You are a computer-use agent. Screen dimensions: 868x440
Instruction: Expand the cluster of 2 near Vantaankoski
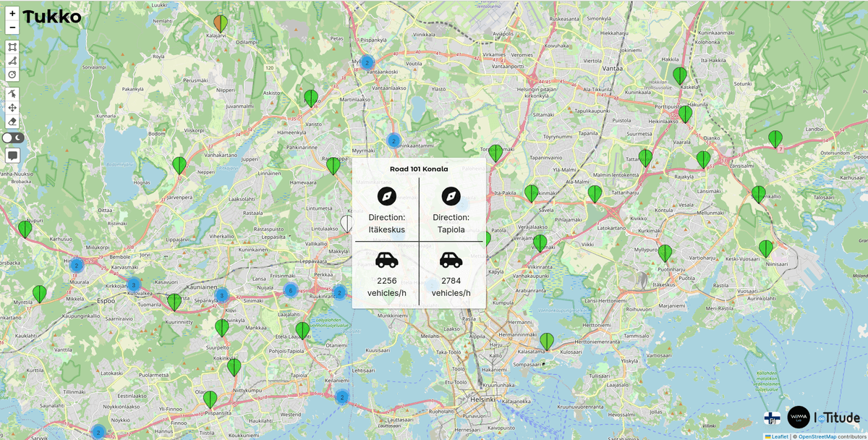[x=367, y=63]
